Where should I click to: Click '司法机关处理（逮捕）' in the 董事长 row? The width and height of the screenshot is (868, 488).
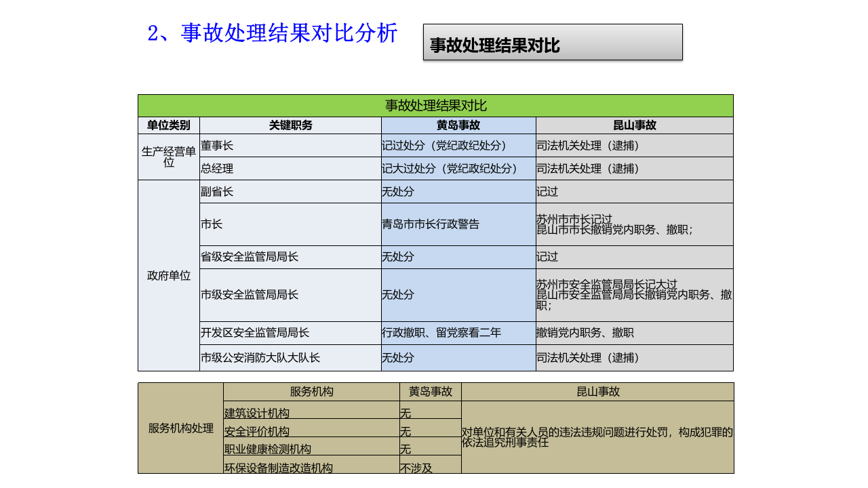pos(635,146)
